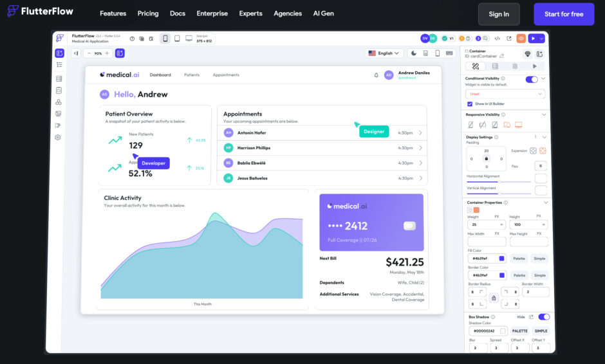Click the widget tree icon in sidebar
This screenshot has height=364, width=605.
click(x=59, y=65)
